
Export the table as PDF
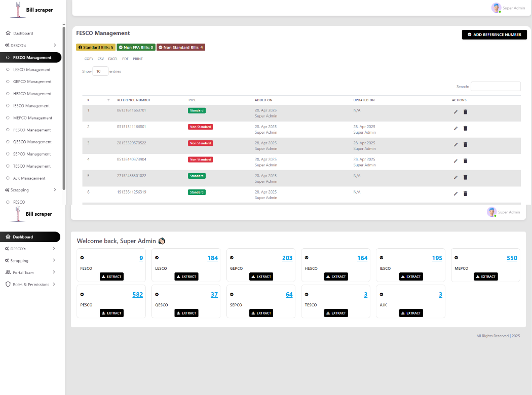pyautogui.click(x=125, y=59)
